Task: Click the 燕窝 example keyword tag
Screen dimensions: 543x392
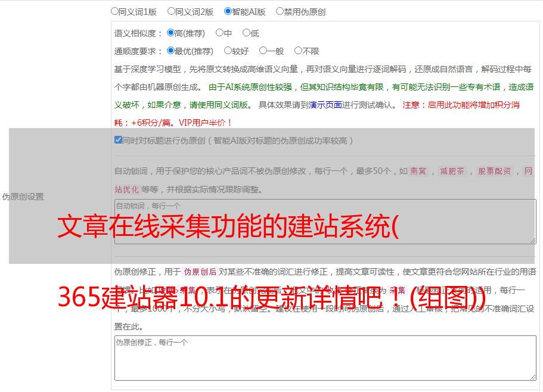Action: point(418,171)
